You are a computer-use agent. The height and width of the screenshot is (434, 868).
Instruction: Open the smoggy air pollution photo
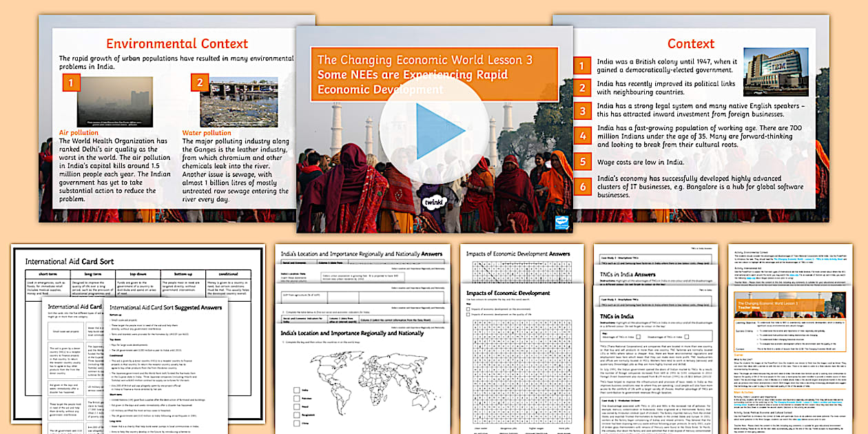[114, 102]
